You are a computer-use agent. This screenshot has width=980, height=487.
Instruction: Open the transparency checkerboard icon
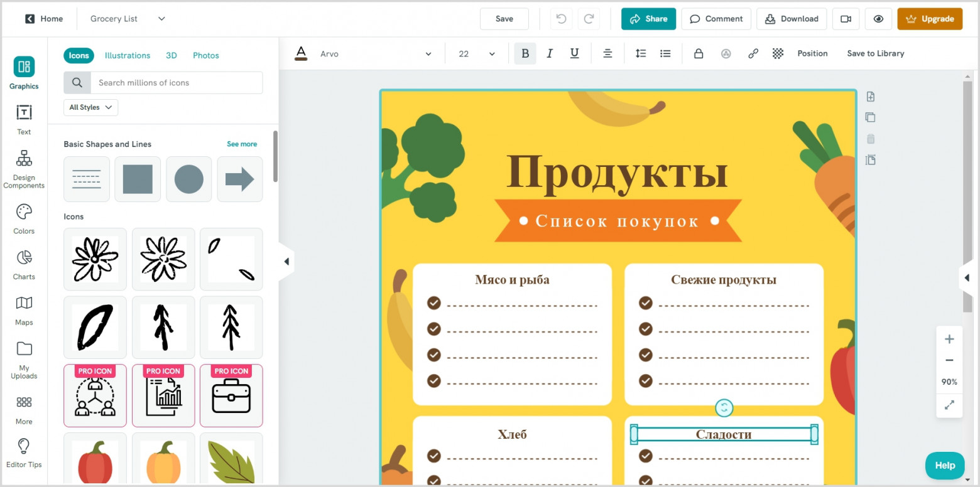[778, 53]
